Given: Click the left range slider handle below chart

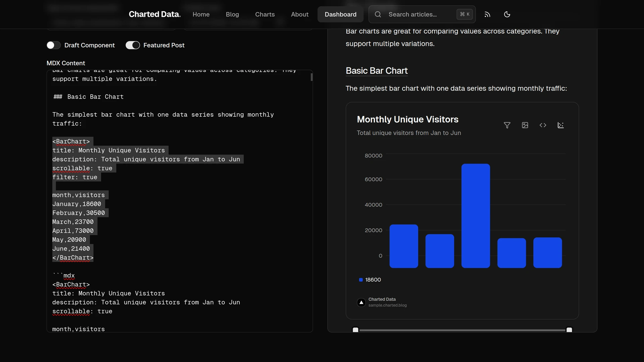Looking at the screenshot, I should (x=356, y=330).
